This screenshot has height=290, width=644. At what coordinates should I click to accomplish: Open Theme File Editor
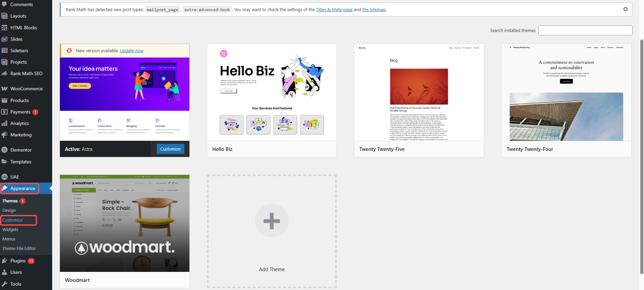19,248
